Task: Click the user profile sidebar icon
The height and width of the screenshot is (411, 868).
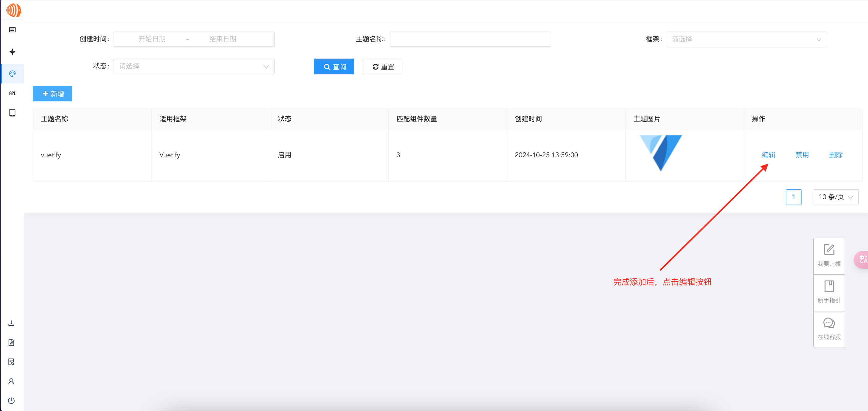Action: pyautogui.click(x=11, y=381)
